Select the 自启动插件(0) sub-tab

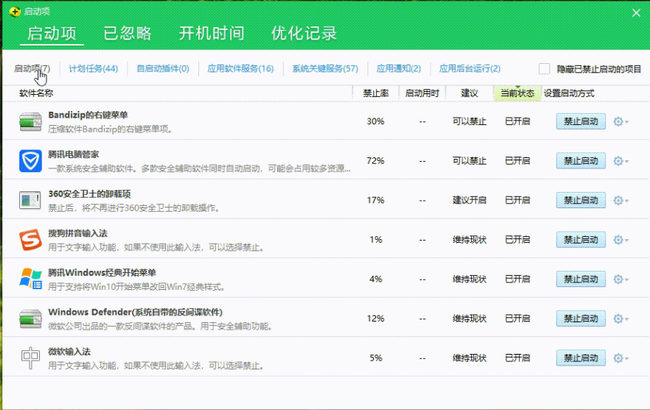coord(163,68)
